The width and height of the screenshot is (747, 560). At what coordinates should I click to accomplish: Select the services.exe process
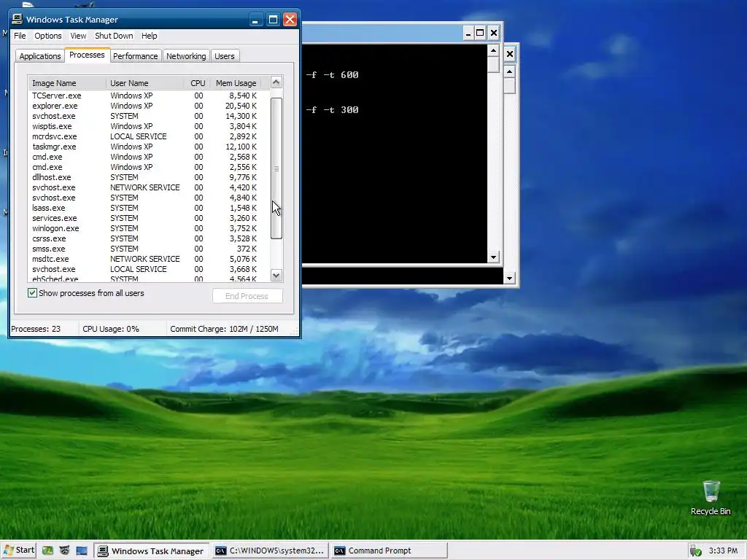(144, 218)
